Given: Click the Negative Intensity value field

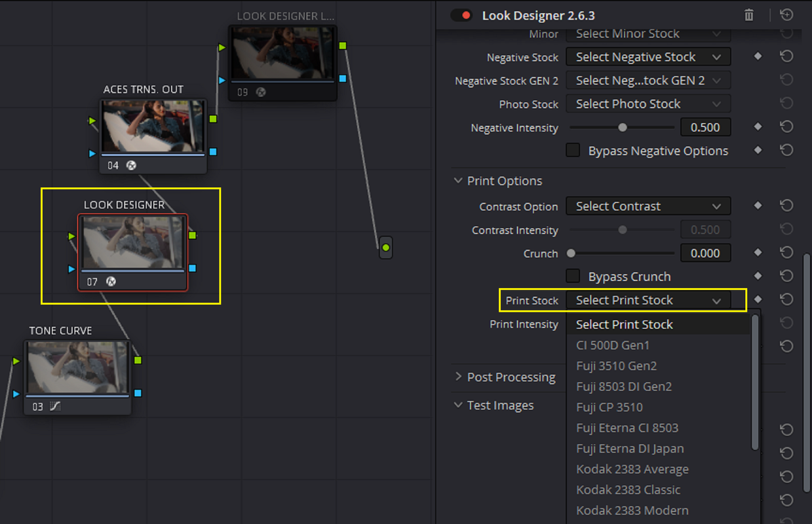Looking at the screenshot, I should [x=706, y=128].
